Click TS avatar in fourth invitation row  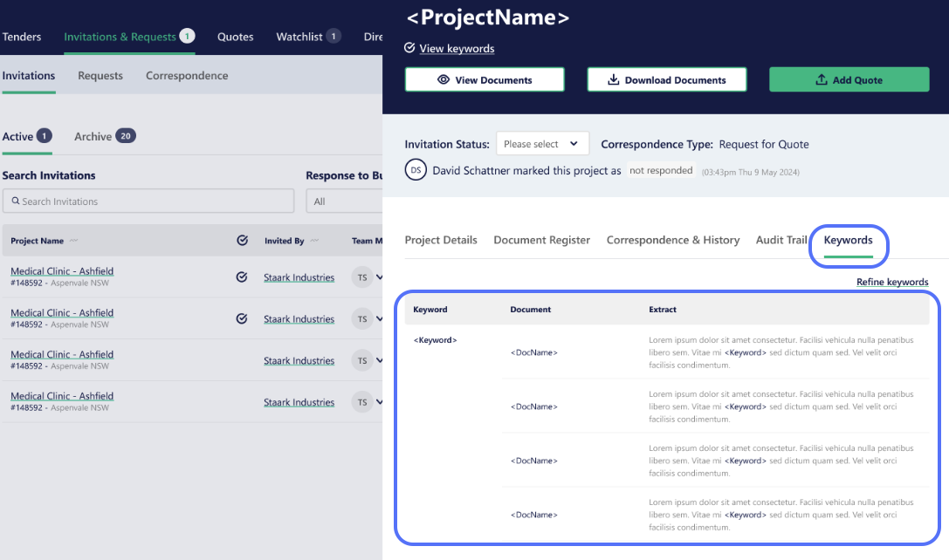[x=362, y=403]
